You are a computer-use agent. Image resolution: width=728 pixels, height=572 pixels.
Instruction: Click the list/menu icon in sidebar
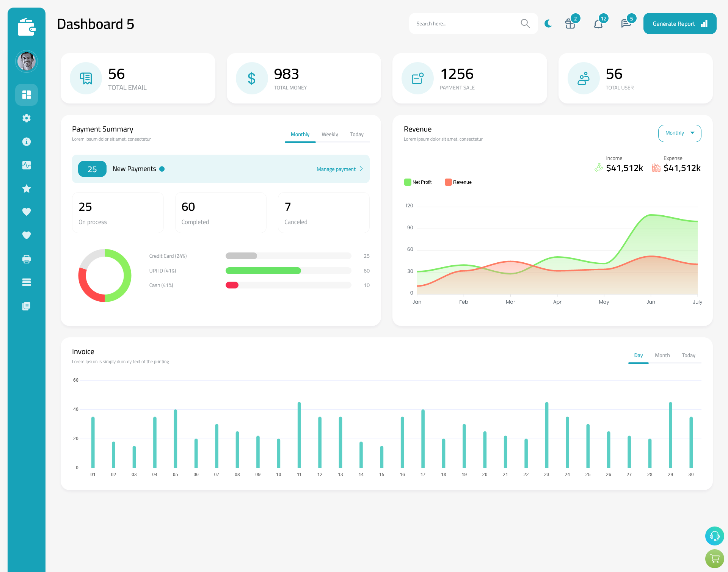26,282
